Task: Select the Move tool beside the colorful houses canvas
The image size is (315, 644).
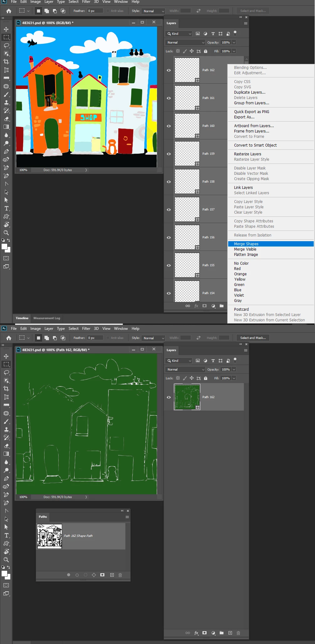Action: coord(6,29)
